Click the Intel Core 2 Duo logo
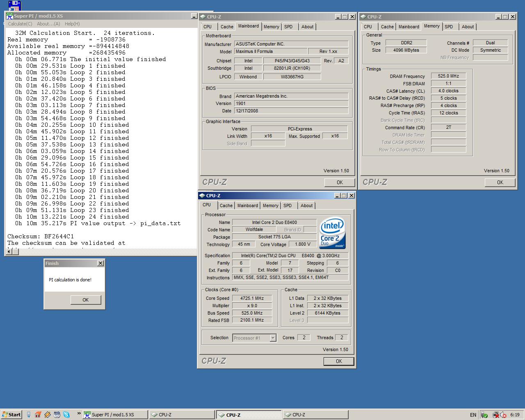The height and width of the screenshot is (420, 525). [332, 233]
